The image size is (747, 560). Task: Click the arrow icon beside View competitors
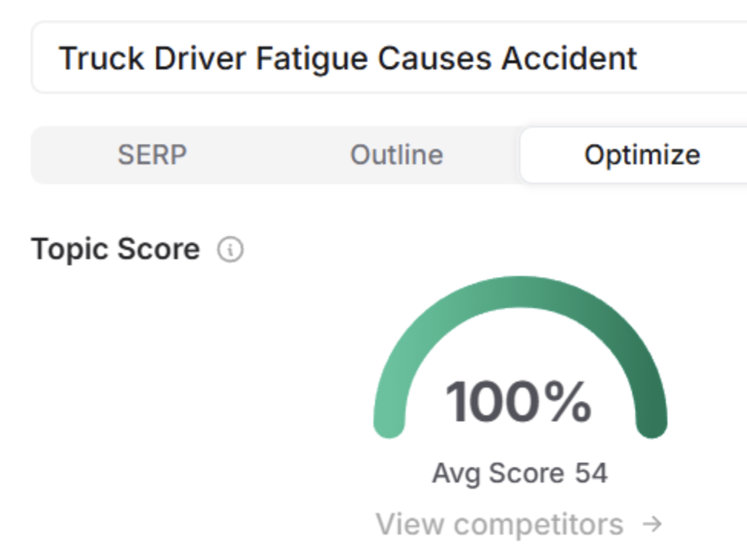[652, 524]
